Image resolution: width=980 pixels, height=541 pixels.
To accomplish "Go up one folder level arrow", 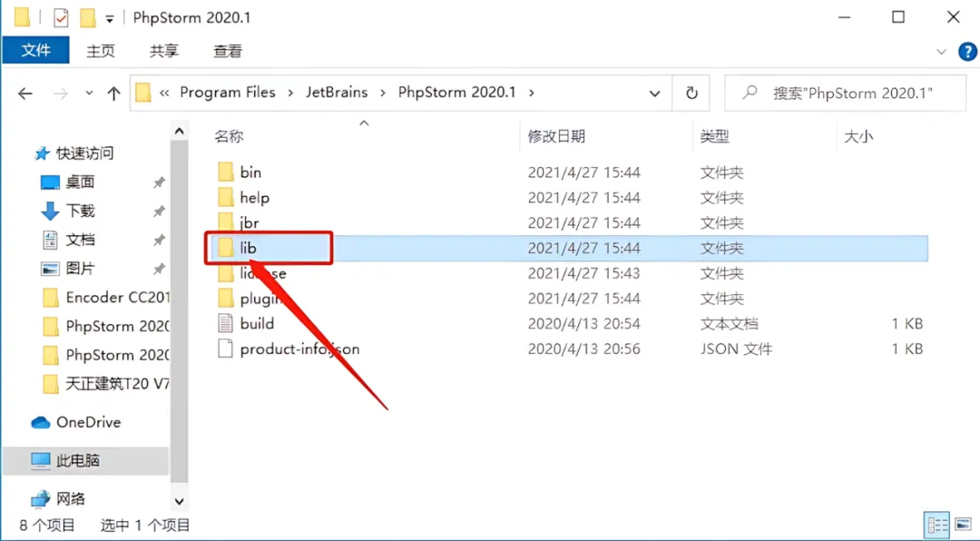I will click(x=113, y=93).
